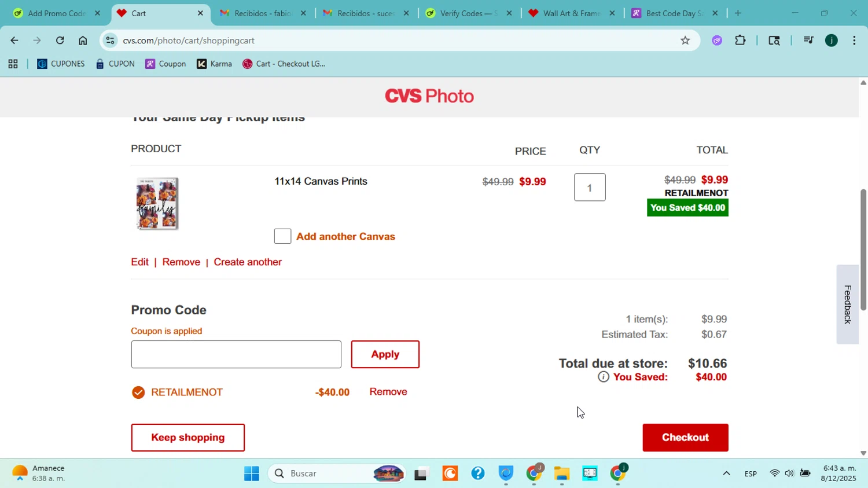Remove the RETAILMENOT coupon
Screen dimensions: 868x488
click(x=388, y=392)
